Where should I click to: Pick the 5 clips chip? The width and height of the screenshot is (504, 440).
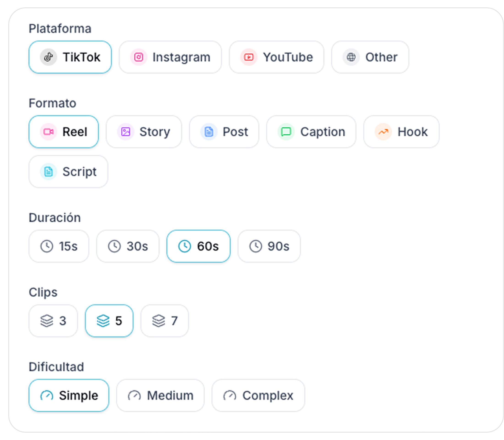pyautogui.click(x=109, y=321)
